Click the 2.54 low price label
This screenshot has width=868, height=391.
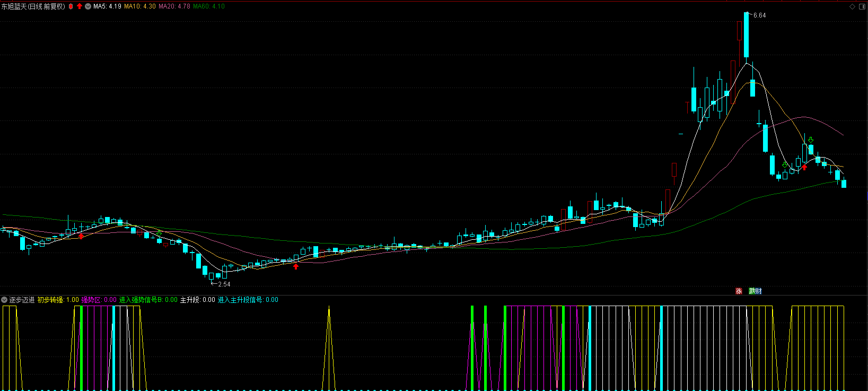[224, 284]
